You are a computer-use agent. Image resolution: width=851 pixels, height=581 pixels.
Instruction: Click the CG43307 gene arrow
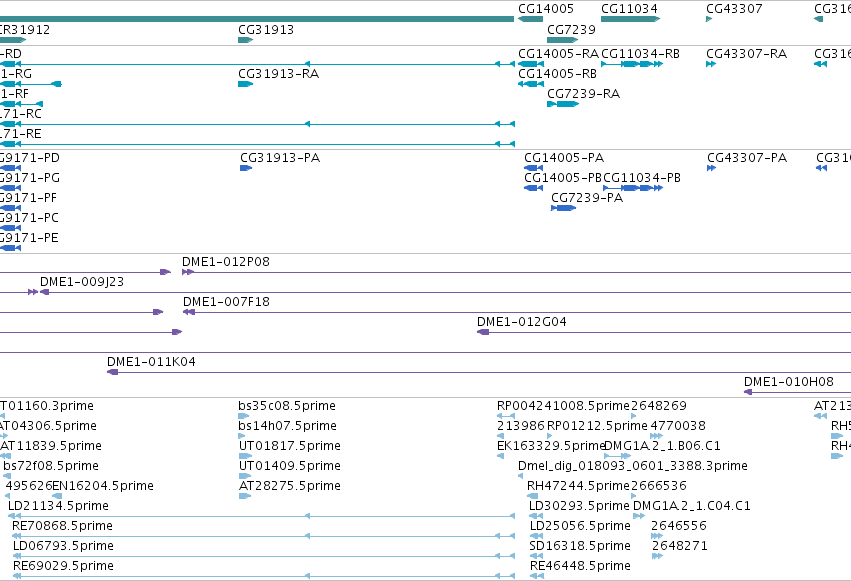709,19
